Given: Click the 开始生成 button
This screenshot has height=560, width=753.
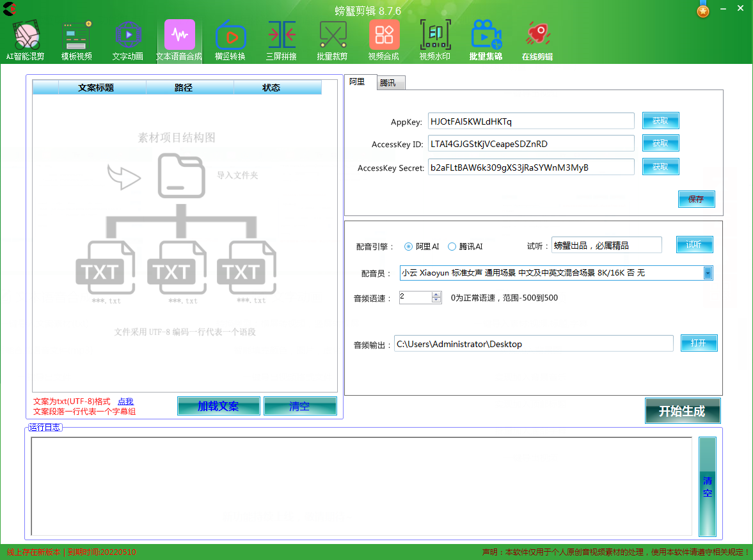Looking at the screenshot, I should click(x=682, y=411).
